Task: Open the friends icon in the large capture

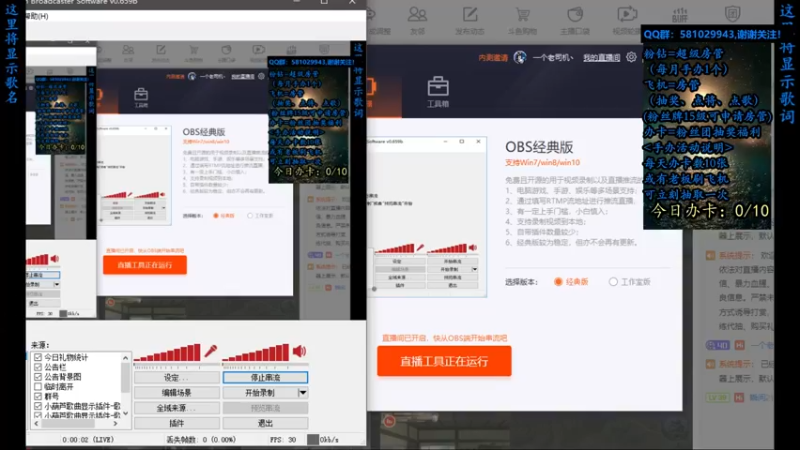Action: (x=417, y=14)
